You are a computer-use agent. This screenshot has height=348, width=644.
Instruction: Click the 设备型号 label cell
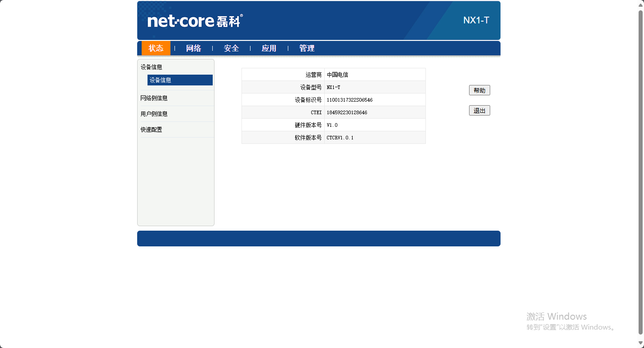[x=283, y=87]
